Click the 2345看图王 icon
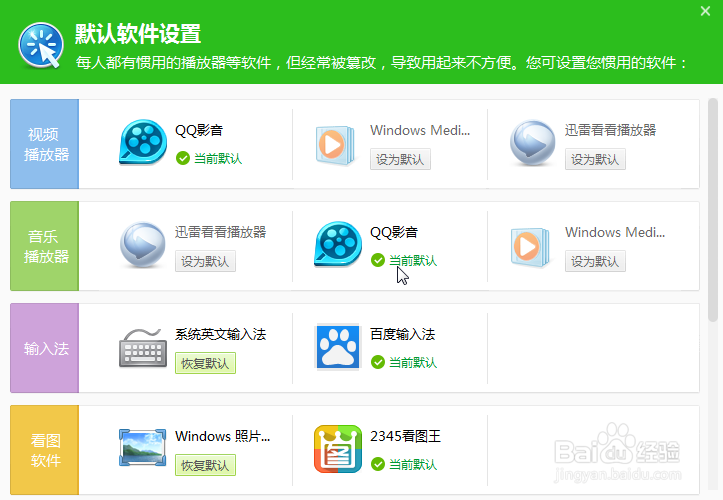Screen dimensions: 723x500 coord(338,449)
